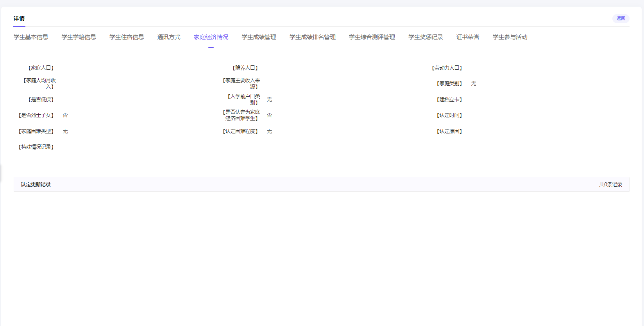
Task: Click the active 家庭经济情况 tab
Action: [211, 37]
